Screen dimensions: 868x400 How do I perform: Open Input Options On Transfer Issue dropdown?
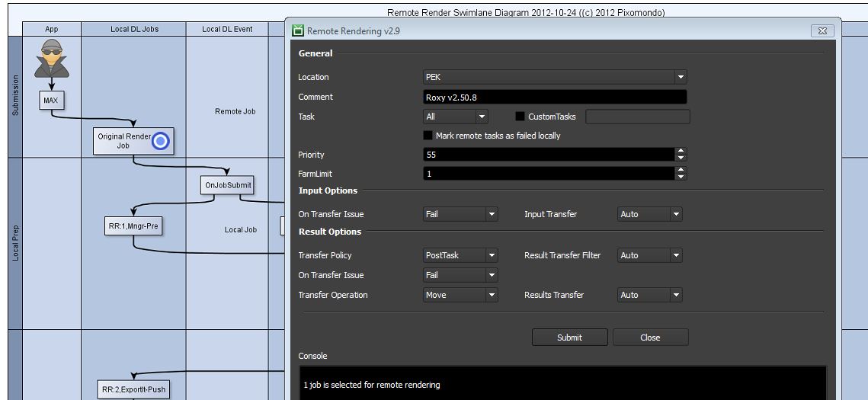(x=460, y=214)
